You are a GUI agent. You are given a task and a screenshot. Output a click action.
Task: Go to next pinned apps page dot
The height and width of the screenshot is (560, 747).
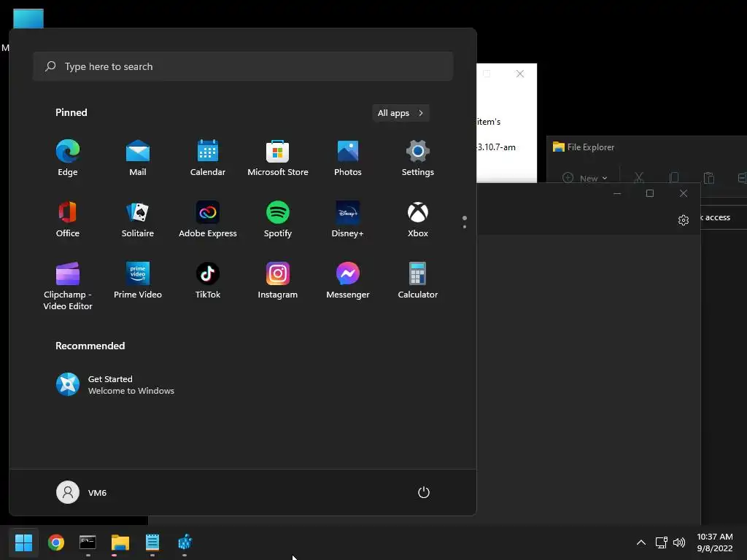465,227
